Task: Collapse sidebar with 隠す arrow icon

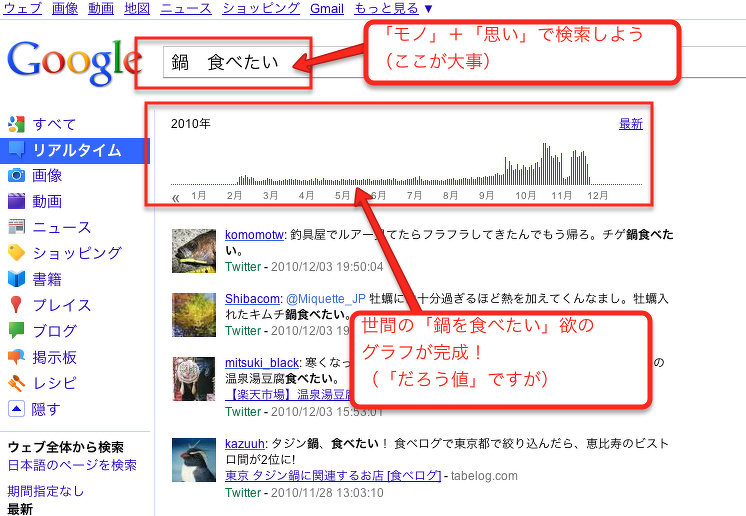Action: click(16, 409)
